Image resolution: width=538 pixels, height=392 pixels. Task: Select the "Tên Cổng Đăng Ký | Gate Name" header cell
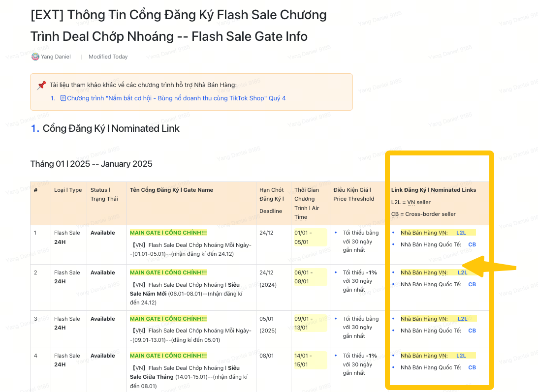171,190
